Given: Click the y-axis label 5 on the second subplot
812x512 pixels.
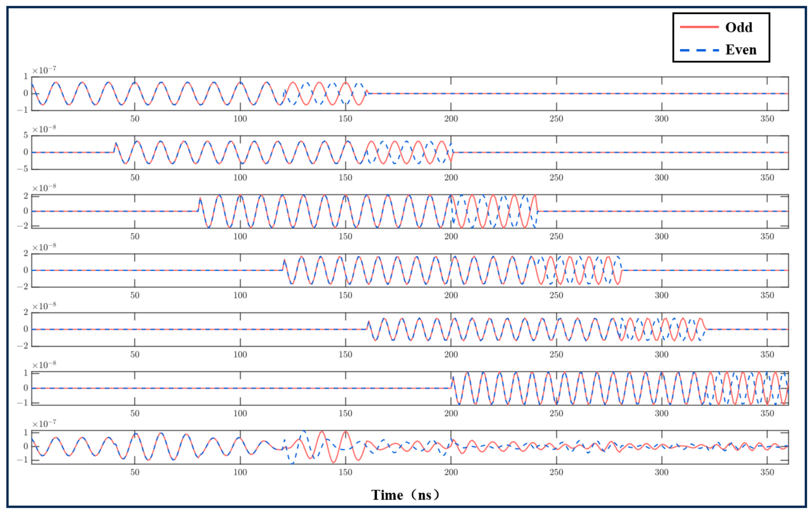Looking at the screenshot, I should tap(26, 135).
